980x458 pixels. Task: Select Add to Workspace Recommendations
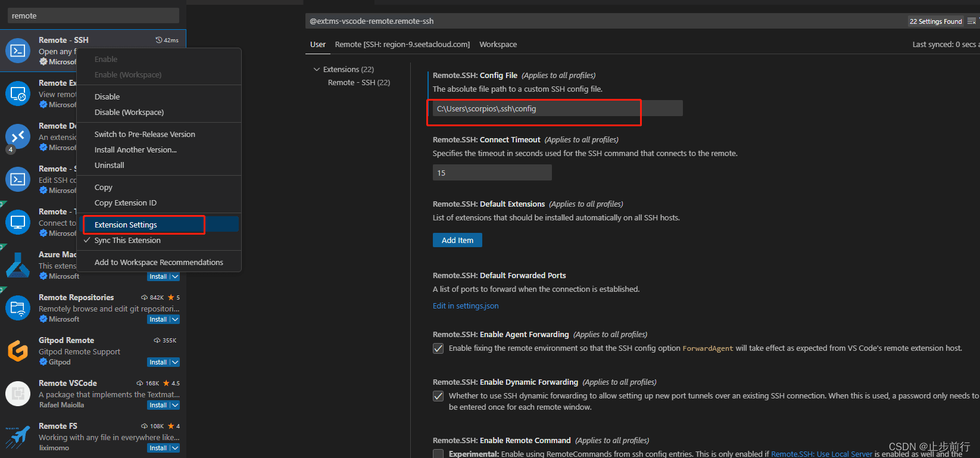pyautogui.click(x=159, y=262)
